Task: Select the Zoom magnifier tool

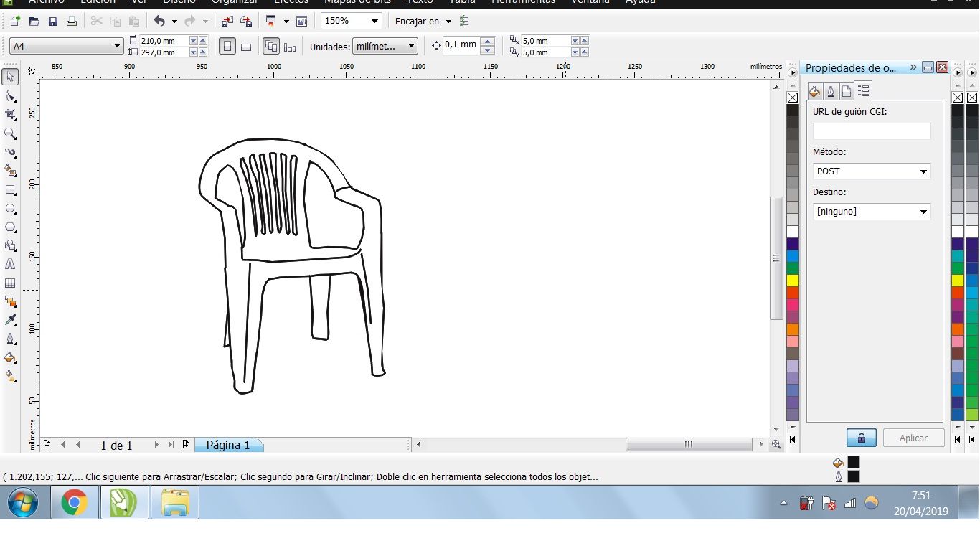Action: tap(10, 133)
